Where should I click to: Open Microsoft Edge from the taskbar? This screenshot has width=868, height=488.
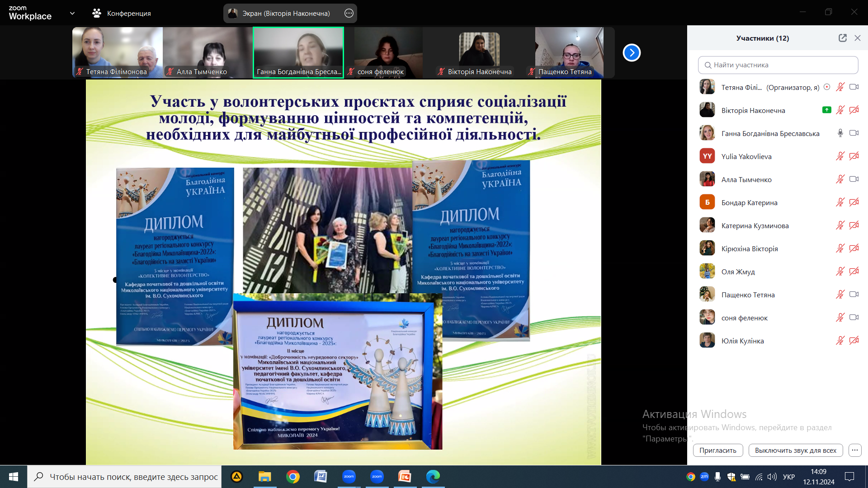[433, 477]
